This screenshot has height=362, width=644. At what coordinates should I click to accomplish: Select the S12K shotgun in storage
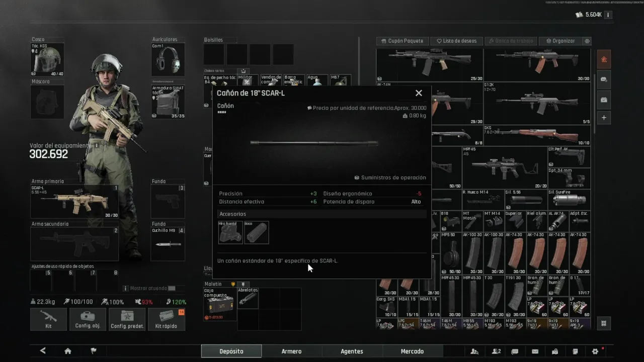(x=538, y=104)
